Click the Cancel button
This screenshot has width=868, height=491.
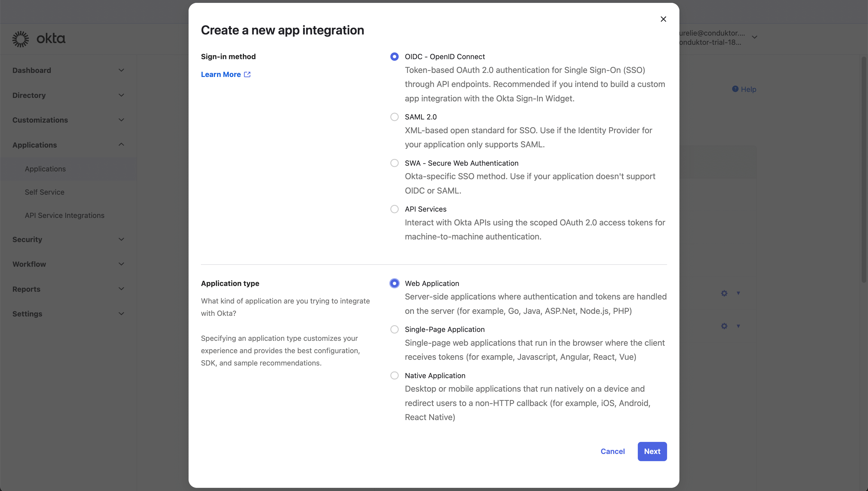coord(613,452)
